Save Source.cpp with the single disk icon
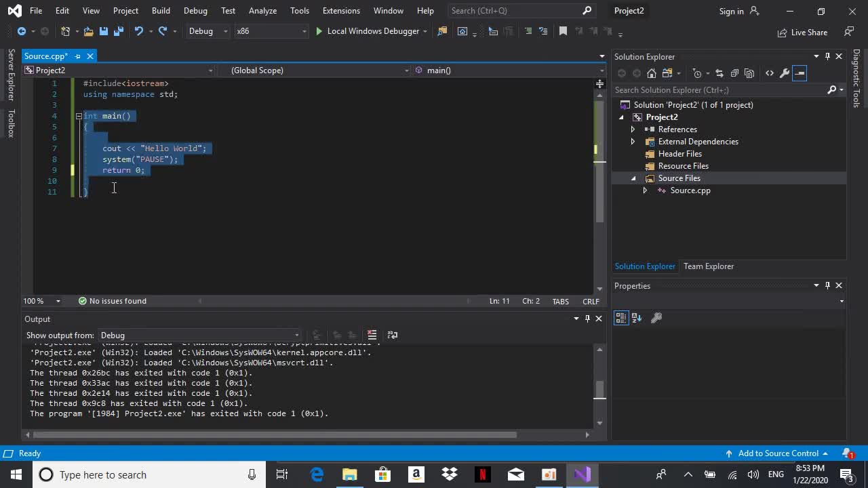 tap(104, 31)
